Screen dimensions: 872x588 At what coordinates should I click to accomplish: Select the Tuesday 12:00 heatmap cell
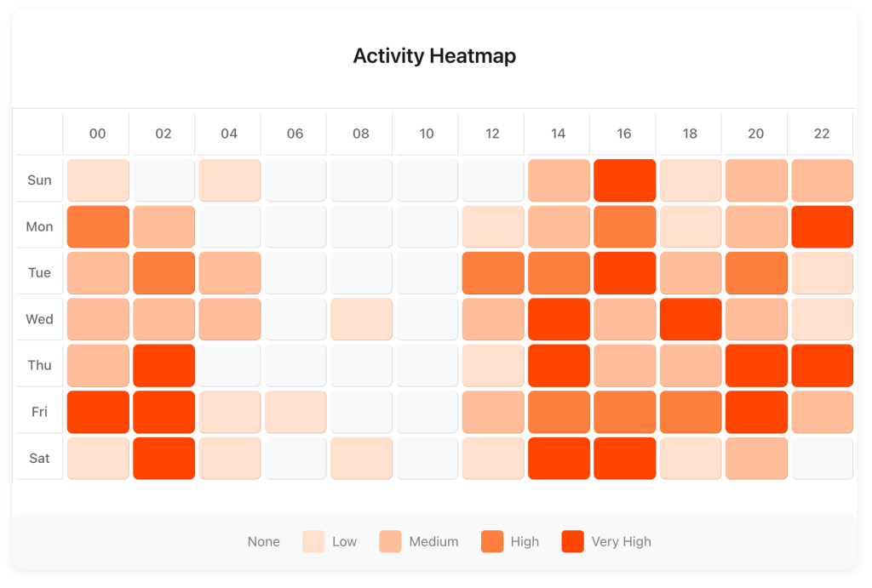pos(492,273)
